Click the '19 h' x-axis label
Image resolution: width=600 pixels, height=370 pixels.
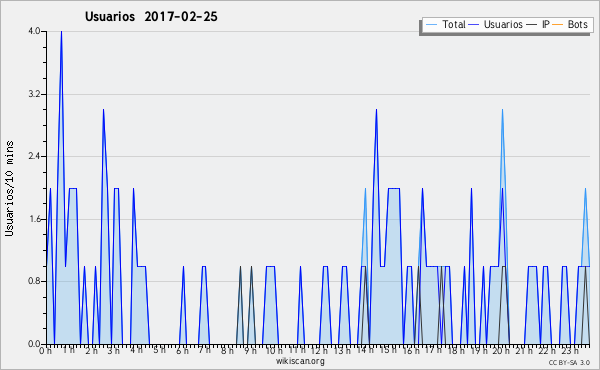(479, 351)
